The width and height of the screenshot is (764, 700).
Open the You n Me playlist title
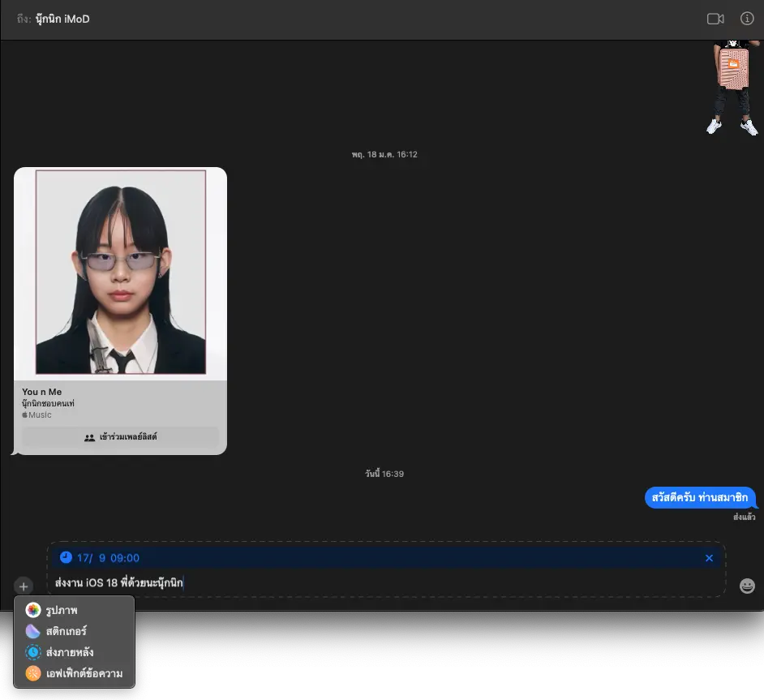tap(42, 392)
